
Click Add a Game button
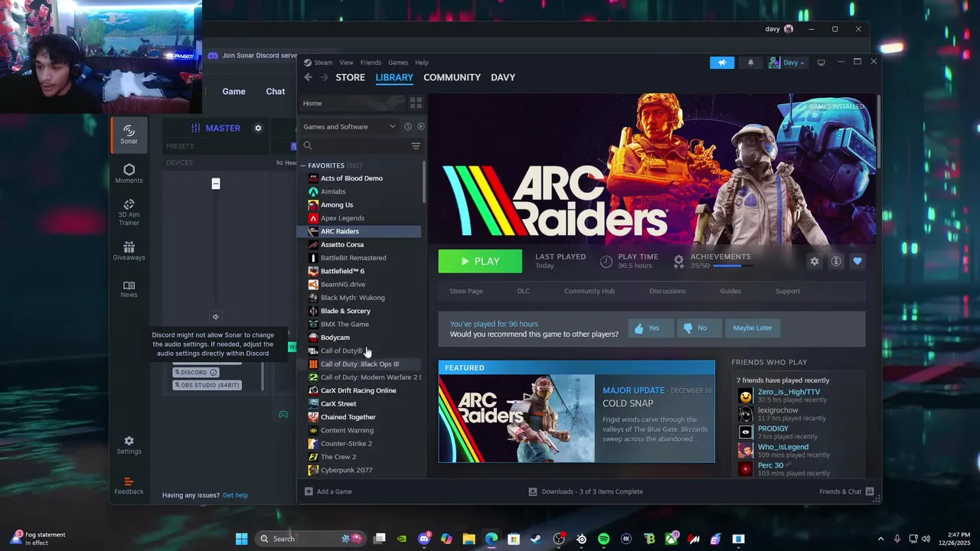tap(328, 491)
